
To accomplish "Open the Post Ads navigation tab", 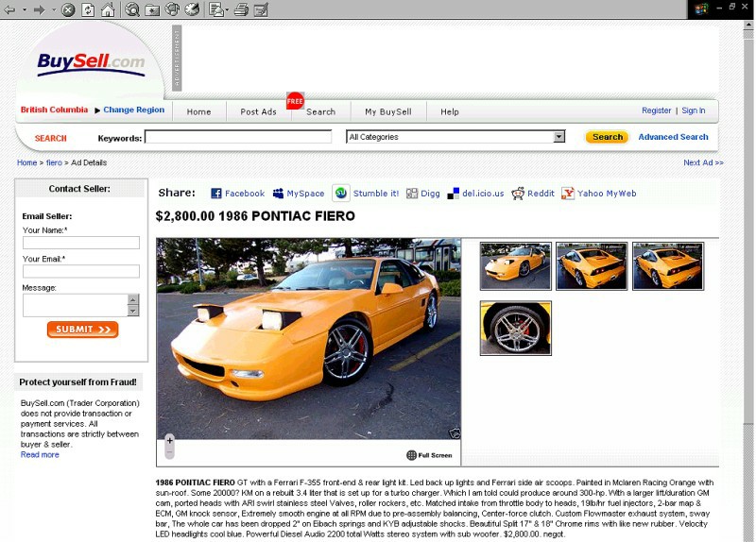I will tap(258, 111).
